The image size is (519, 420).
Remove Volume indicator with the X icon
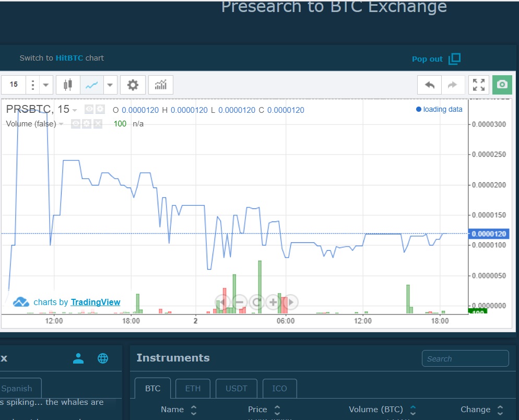click(x=98, y=124)
